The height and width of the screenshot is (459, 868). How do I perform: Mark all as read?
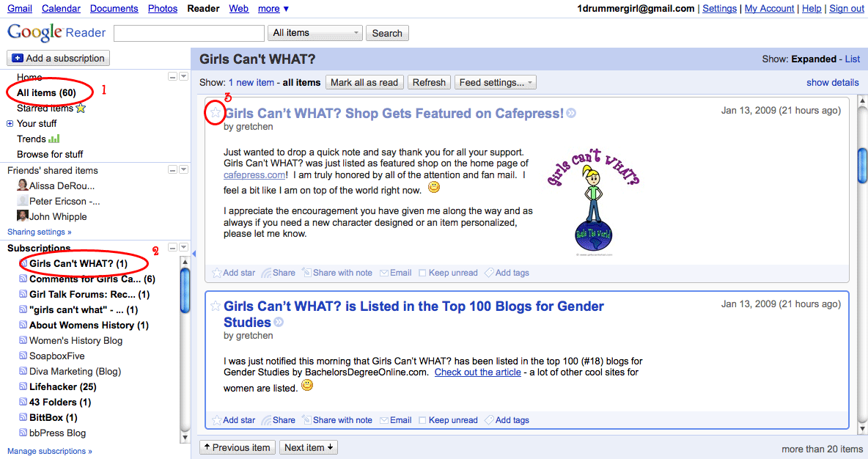tap(364, 83)
